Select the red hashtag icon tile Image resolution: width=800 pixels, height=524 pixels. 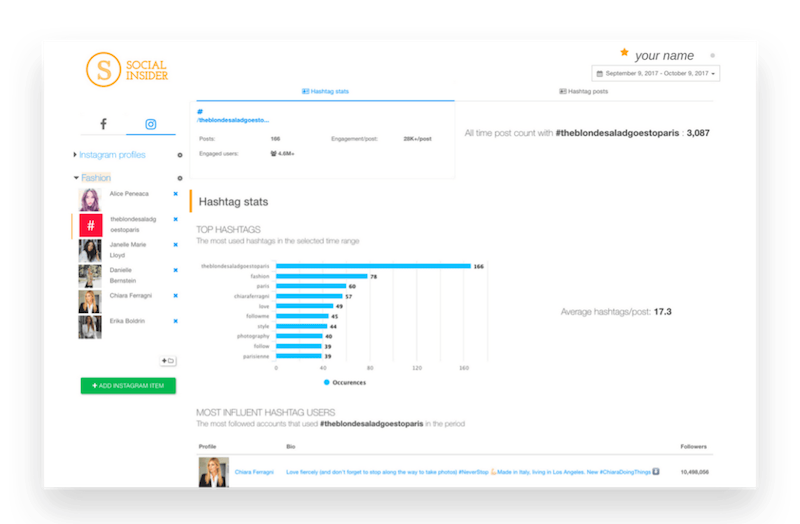click(x=90, y=225)
